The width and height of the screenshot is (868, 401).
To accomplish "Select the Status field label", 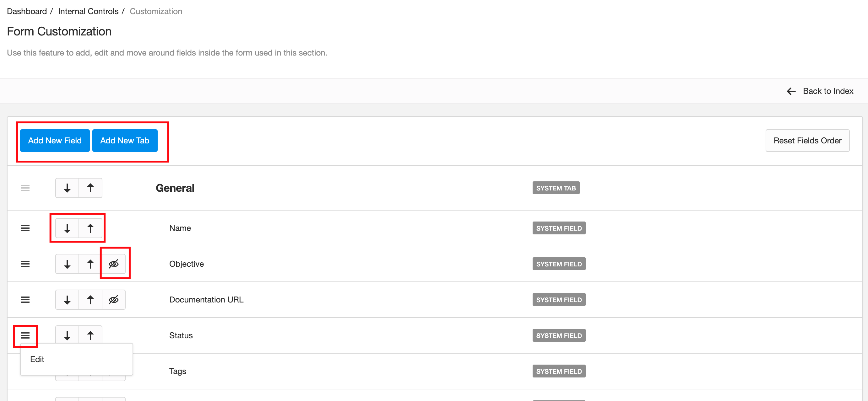I will [x=181, y=335].
